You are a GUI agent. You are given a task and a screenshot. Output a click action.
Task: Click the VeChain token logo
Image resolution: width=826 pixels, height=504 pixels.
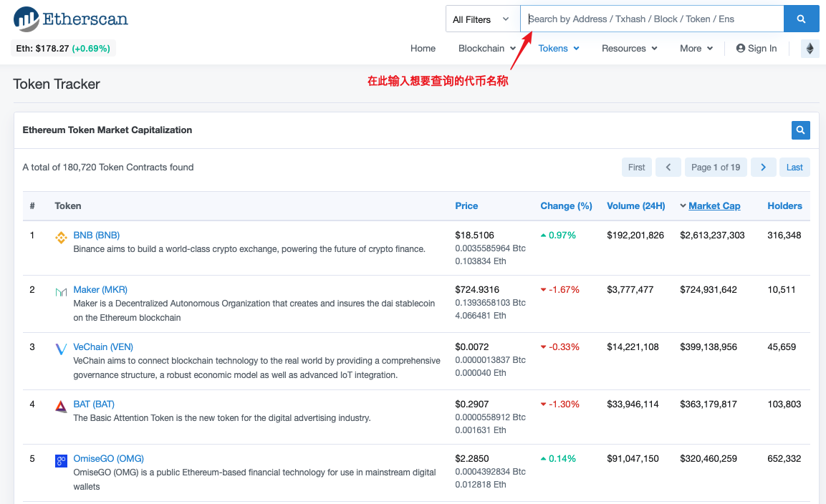pos(61,349)
